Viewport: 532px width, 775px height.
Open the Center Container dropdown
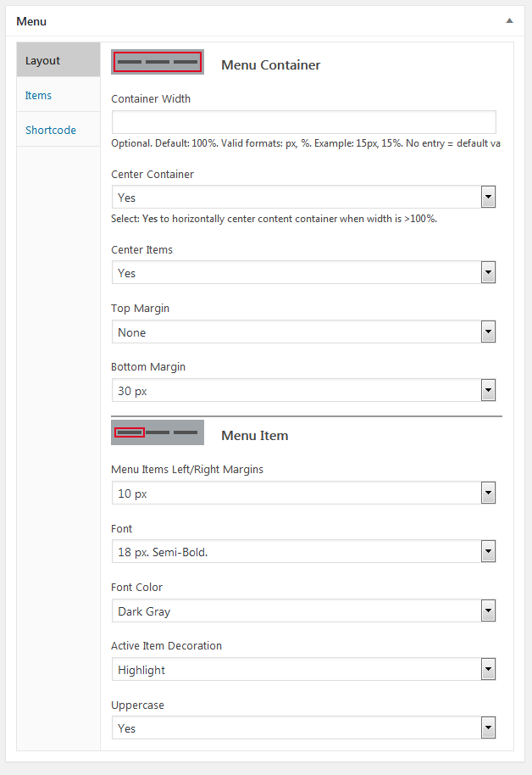tap(303, 198)
